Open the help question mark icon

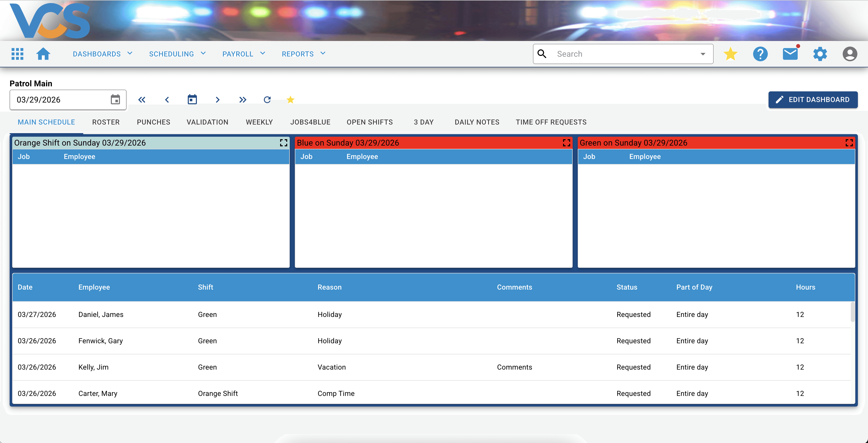[760, 54]
